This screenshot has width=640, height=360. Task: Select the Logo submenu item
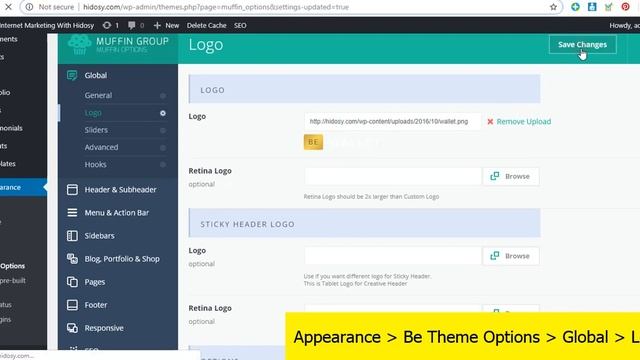(x=93, y=113)
